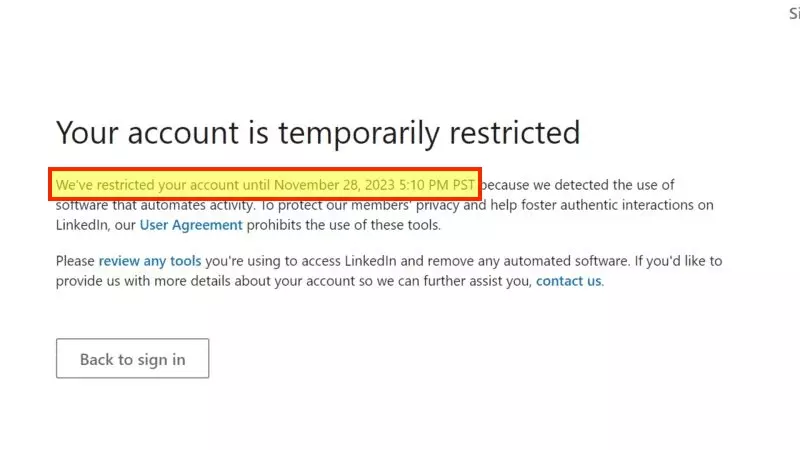Click 'because we detected the use of' text
This screenshot has height=450, width=800.
(x=578, y=185)
